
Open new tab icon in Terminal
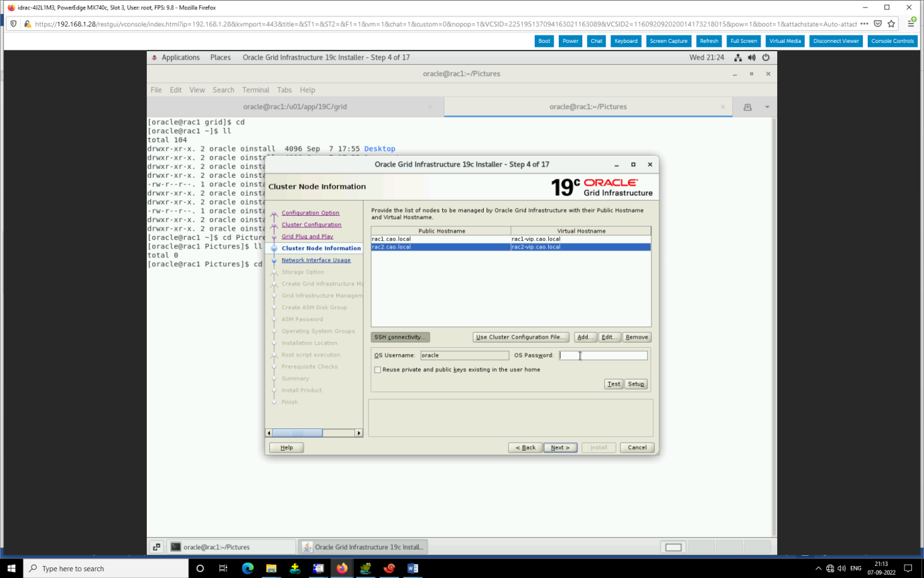click(x=748, y=107)
